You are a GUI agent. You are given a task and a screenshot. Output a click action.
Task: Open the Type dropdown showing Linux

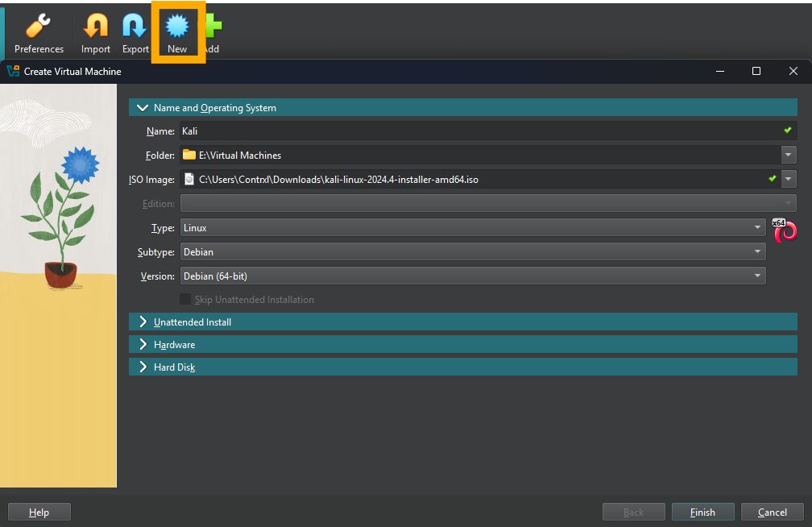click(x=473, y=227)
